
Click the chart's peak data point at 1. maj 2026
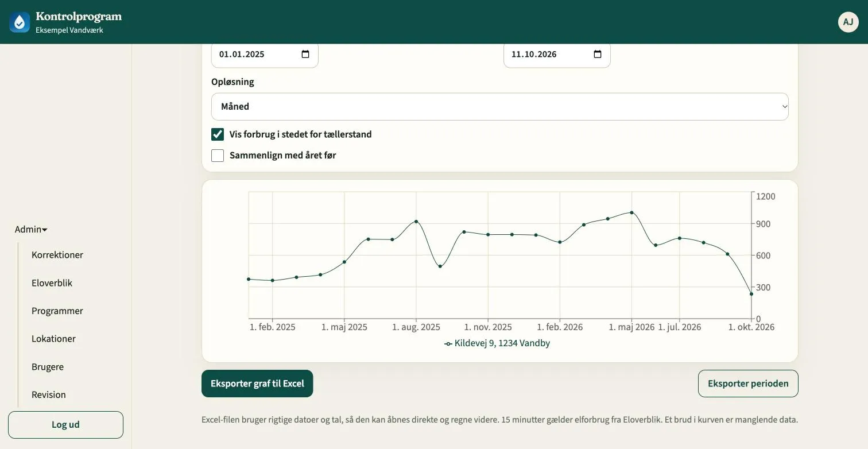point(631,212)
